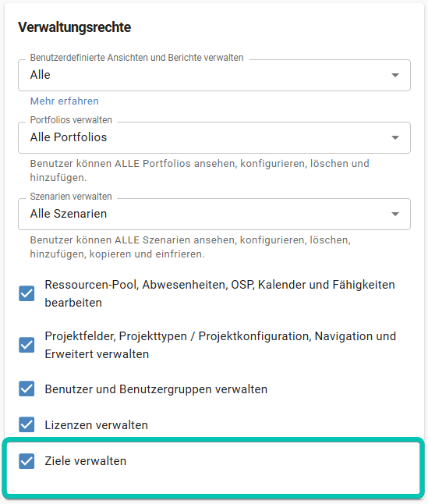Click the 'Alle' value in views field
The image size is (428, 504).
tap(40, 75)
